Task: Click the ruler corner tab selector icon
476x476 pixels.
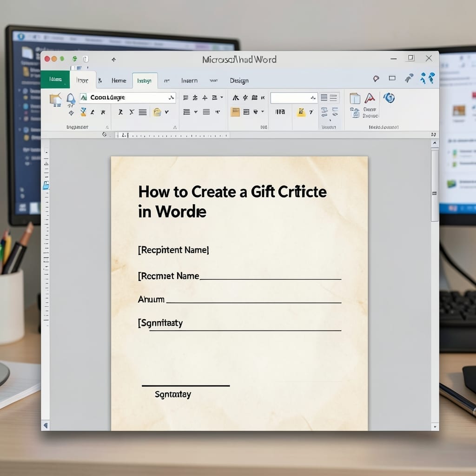Action: pyautogui.click(x=105, y=134)
